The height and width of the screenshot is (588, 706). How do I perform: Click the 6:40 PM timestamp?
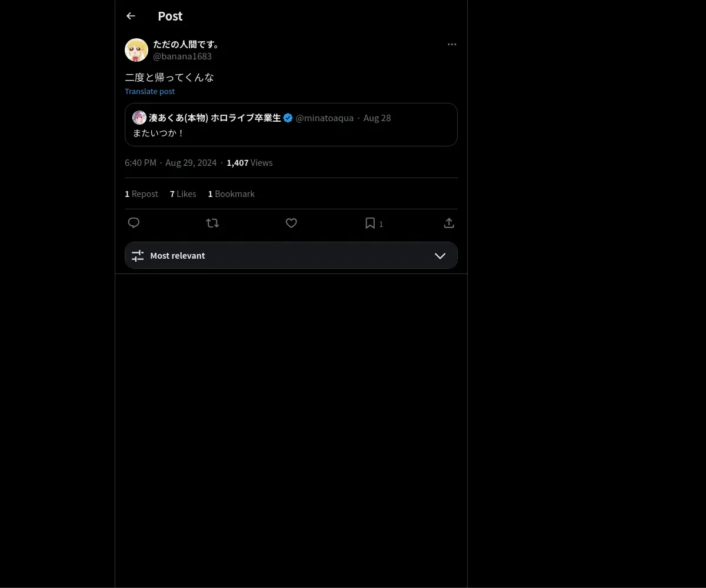point(141,163)
